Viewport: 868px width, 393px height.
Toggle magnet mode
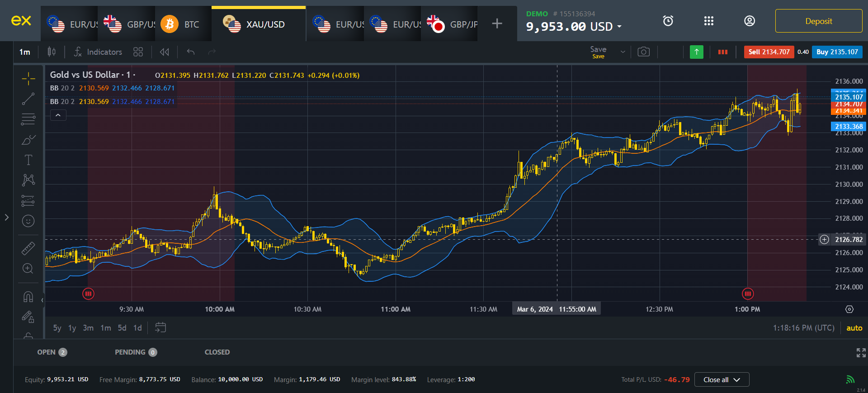coord(28,297)
